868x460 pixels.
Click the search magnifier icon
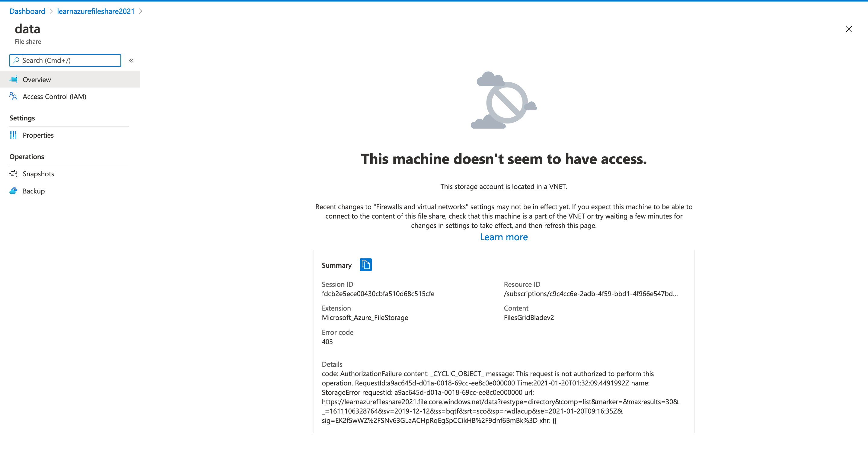pyautogui.click(x=16, y=60)
